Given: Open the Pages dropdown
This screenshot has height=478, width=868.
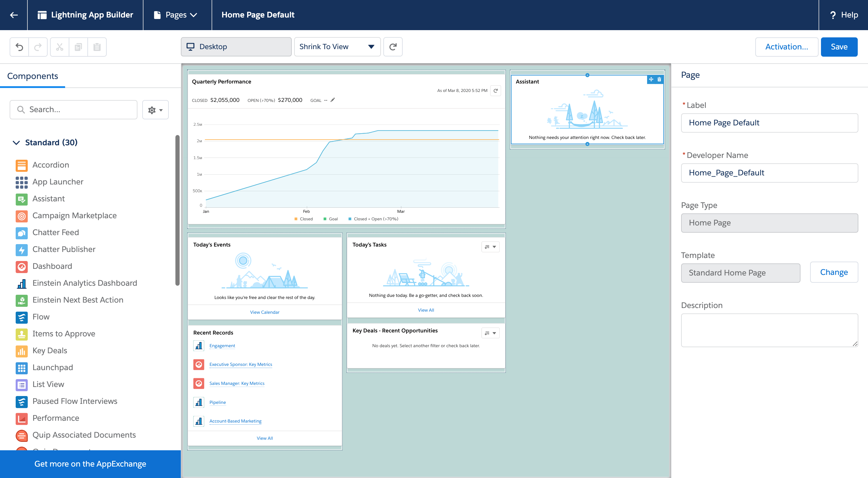Looking at the screenshot, I should 177,15.
